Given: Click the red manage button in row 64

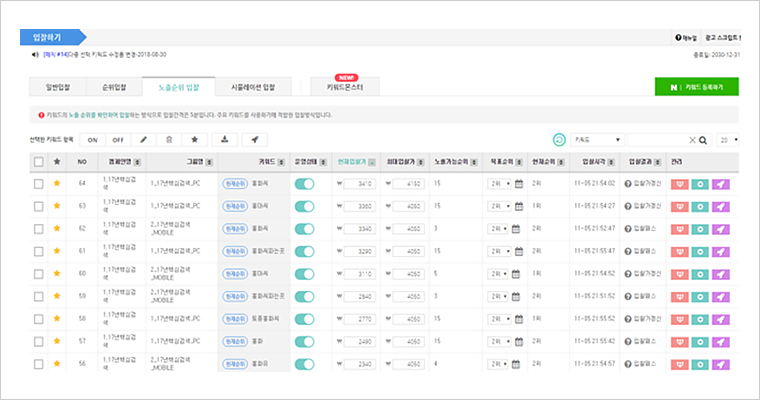Looking at the screenshot, I should (x=680, y=184).
